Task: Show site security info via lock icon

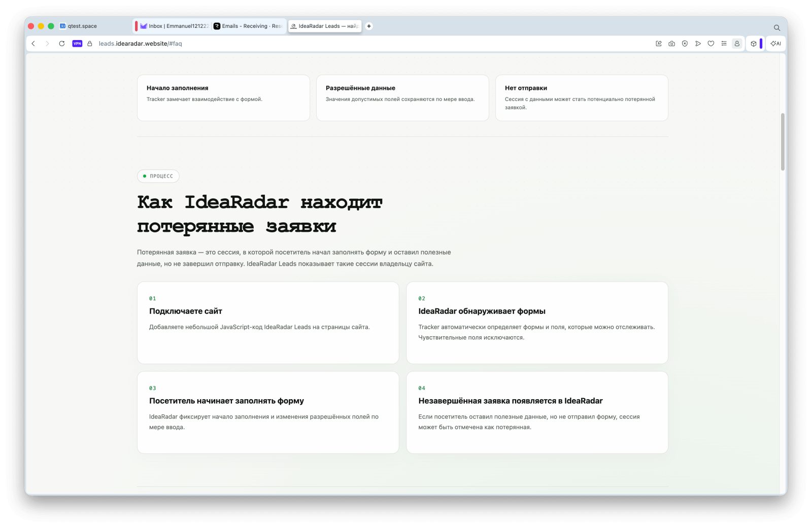Action: click(90, 44)
